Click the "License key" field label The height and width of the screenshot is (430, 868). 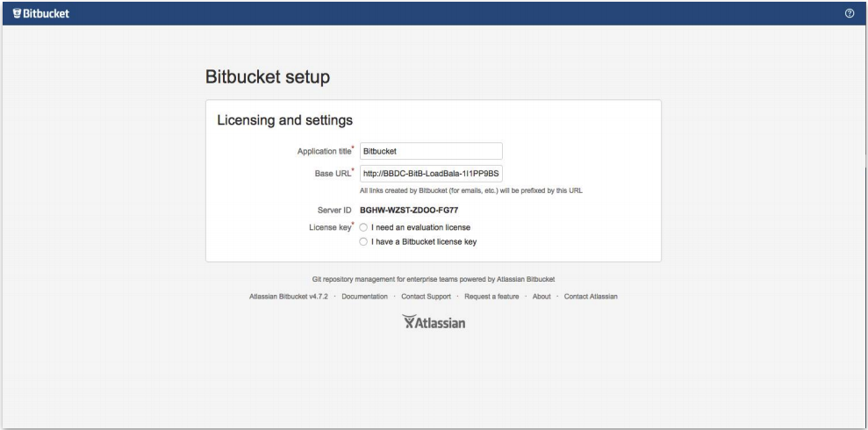pyautogui.click(x=329, y=227)
